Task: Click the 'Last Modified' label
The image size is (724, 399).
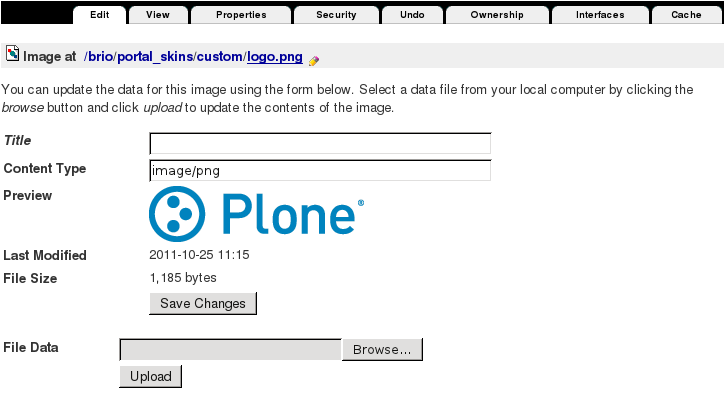Action: click(x=45, y=255)
